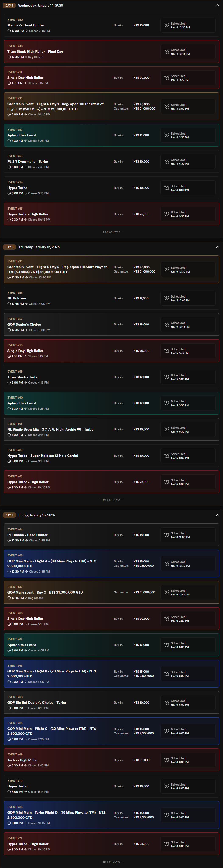Select the DAY 7 badge
Viewport: 223px width, 868px height.
coord(9,5)
